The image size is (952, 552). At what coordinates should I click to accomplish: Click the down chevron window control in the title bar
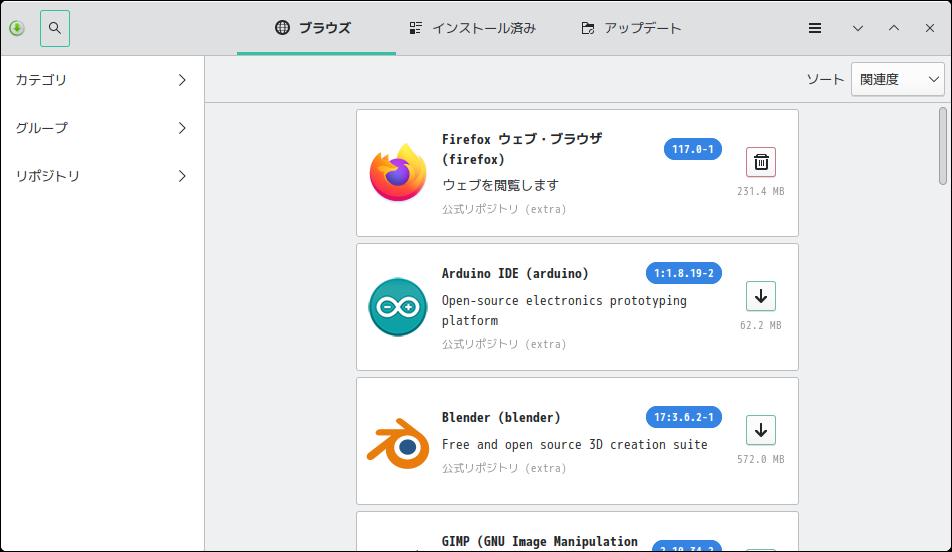[x=858, y=28]
